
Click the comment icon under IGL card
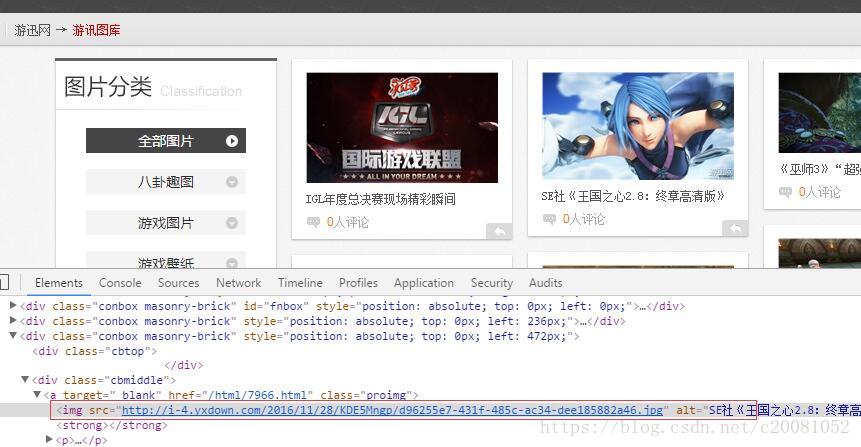pyautogui.click(x=313, y=222)
